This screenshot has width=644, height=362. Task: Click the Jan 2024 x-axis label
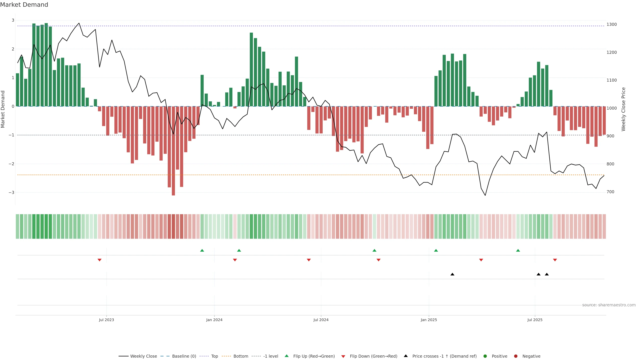pyautogui.click(x=214, y=320)
